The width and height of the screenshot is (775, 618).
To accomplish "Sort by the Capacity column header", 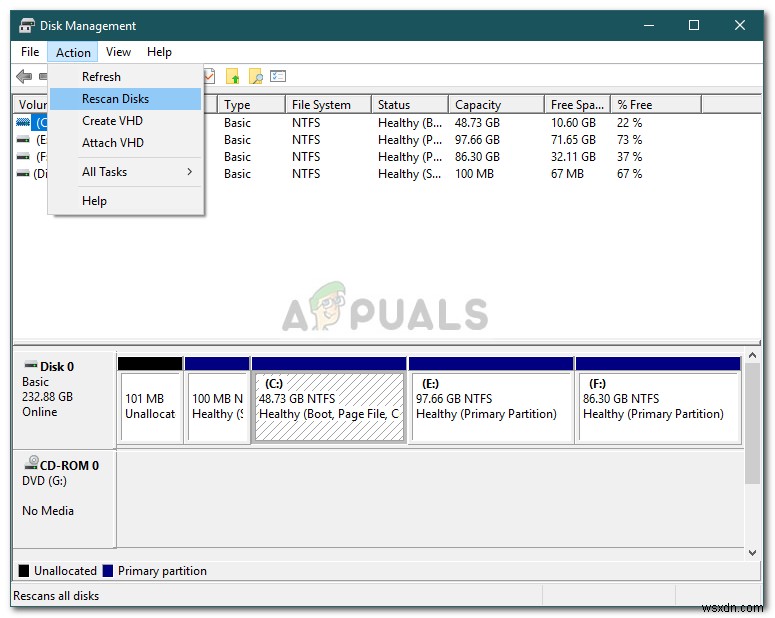I will (496, 105).
